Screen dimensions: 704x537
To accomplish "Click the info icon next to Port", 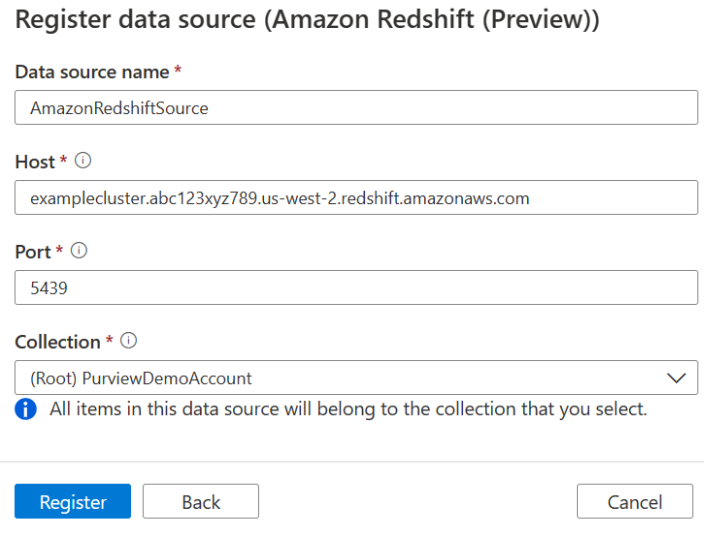I will pyautogui.click(x=79, y=252).
